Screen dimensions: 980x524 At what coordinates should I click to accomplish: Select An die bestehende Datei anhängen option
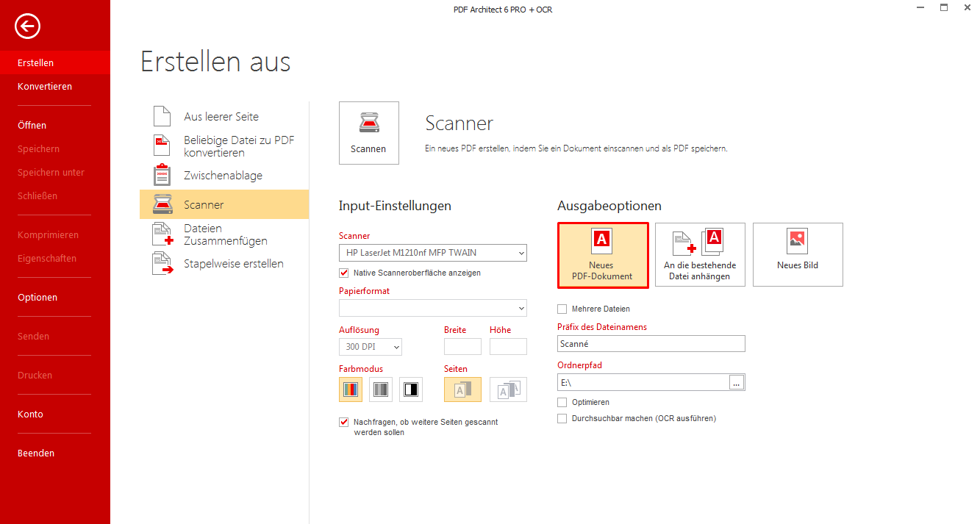700,255
